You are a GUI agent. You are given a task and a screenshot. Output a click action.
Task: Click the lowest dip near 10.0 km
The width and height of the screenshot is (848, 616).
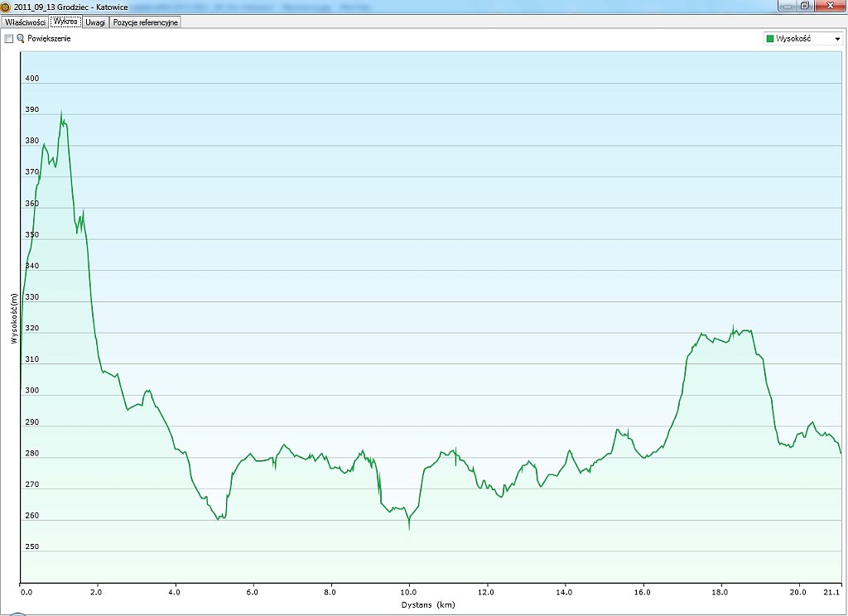[x=409, y=528]
